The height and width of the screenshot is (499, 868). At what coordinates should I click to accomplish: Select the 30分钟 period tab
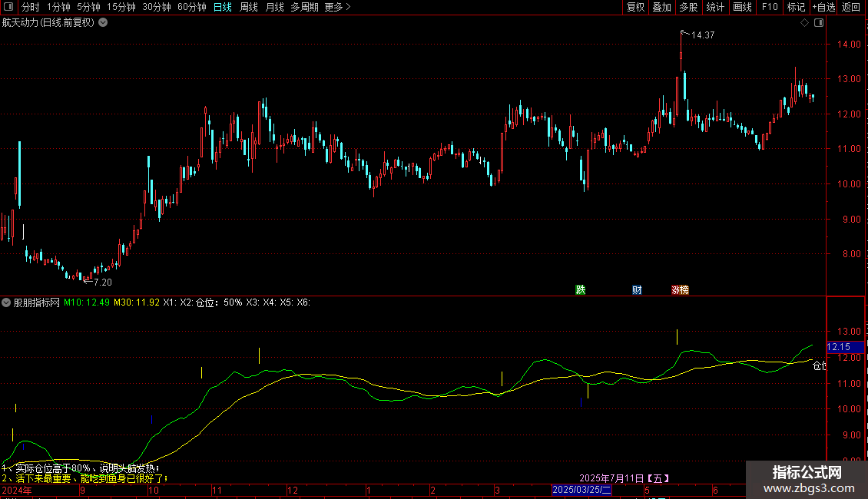click(x=156, y=7)
